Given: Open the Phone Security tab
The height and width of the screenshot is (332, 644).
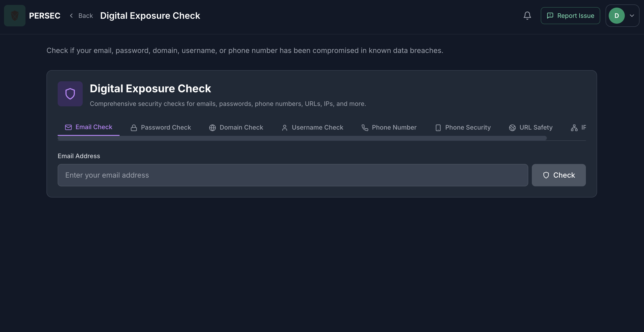Looking at the screenshot, I should [x=463, y=128].
